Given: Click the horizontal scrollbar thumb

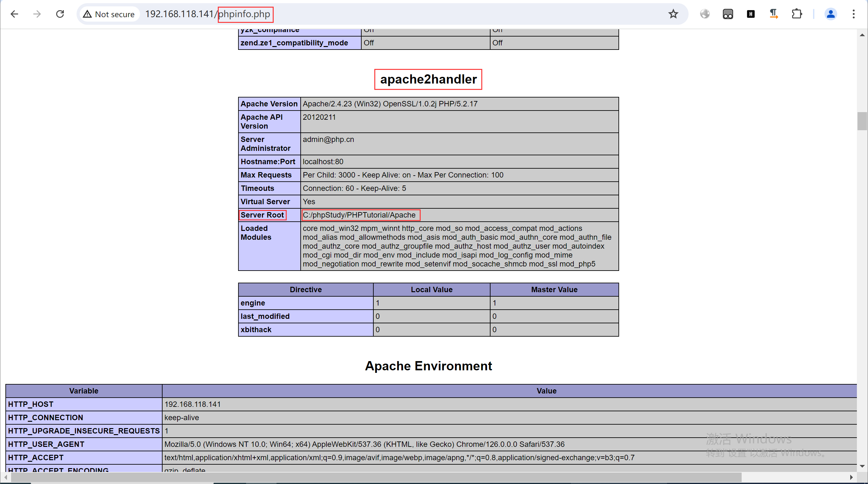Looking at the screenshot, I should 376,477.
